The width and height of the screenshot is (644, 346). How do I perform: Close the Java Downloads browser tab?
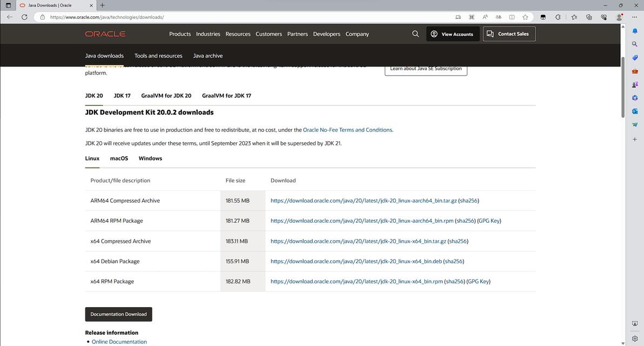coord(91,5)
